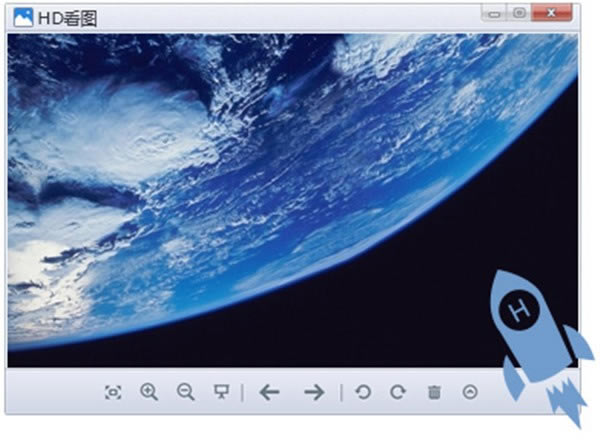
Task: Zoom out with the magnifier minus icon
Action: point(186,392)
